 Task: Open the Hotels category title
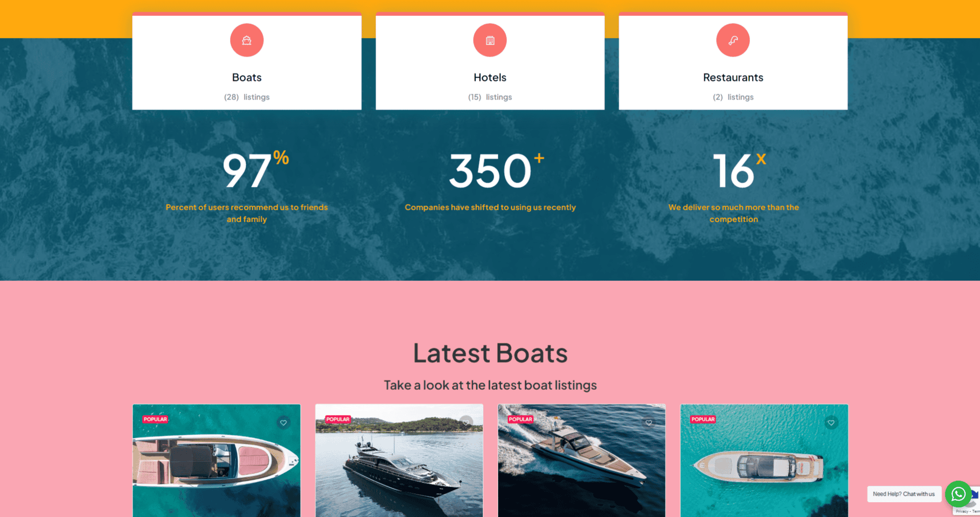[490, 78]
